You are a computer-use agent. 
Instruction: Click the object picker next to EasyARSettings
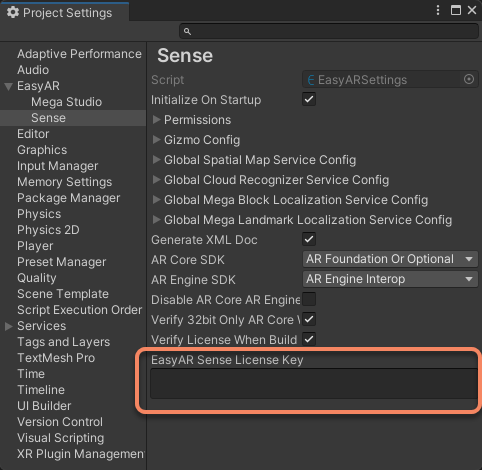pos(469,79)
